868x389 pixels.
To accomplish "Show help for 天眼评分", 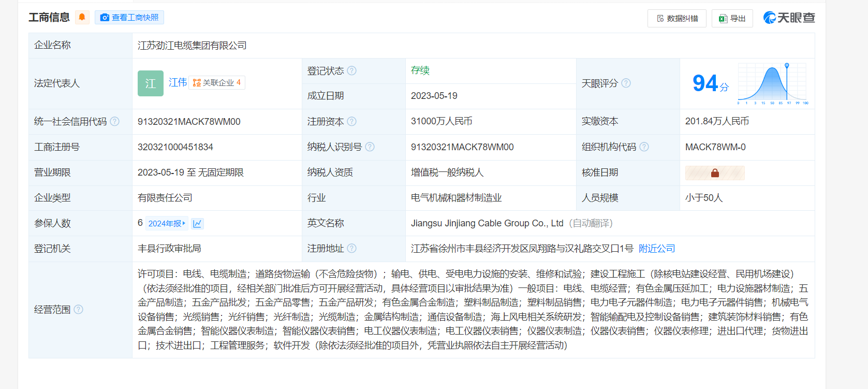I will 626,83.
